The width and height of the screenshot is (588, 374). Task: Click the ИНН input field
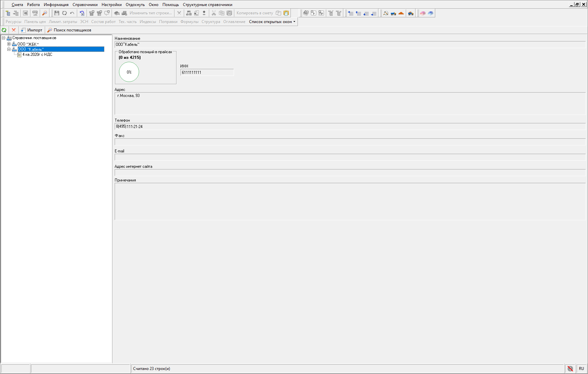tap(207, 73)
